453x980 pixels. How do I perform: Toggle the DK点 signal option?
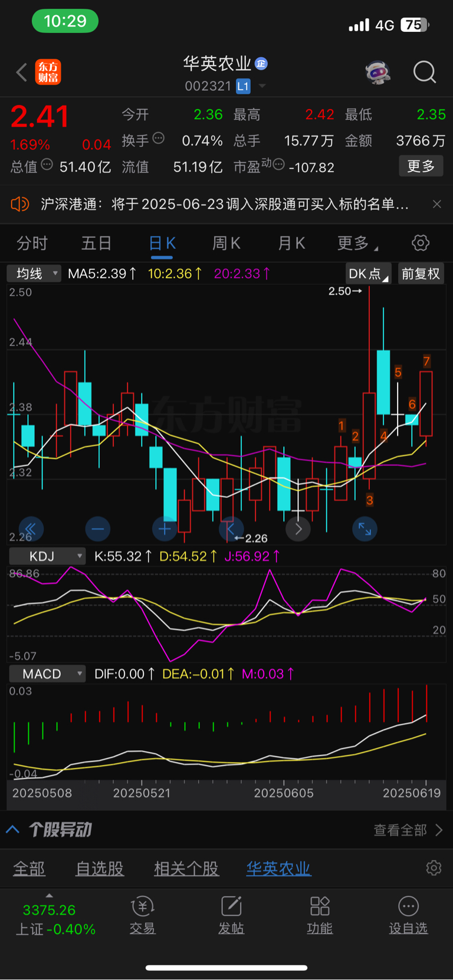(x=369, y=273)
